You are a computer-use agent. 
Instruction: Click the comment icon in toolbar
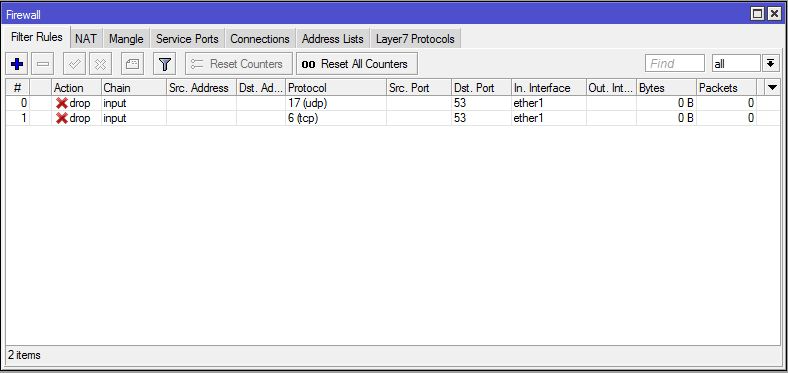click(133, 64)
